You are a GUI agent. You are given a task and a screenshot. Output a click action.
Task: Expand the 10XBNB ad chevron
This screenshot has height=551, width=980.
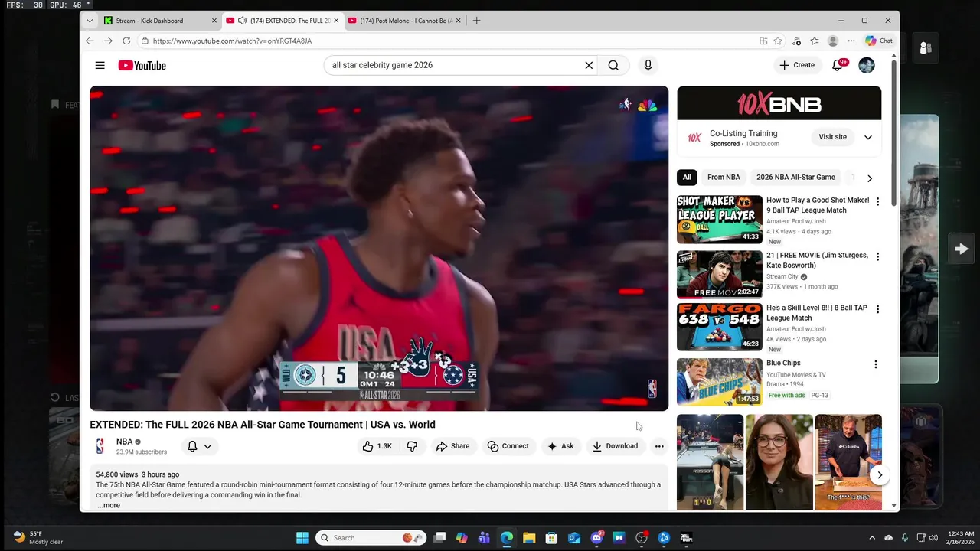tap(868, 137)
